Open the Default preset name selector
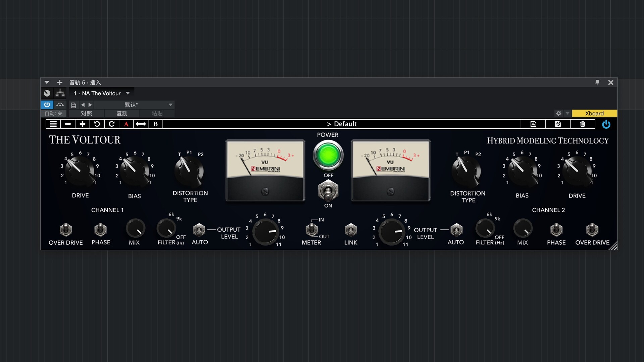 tap(342, 124)
